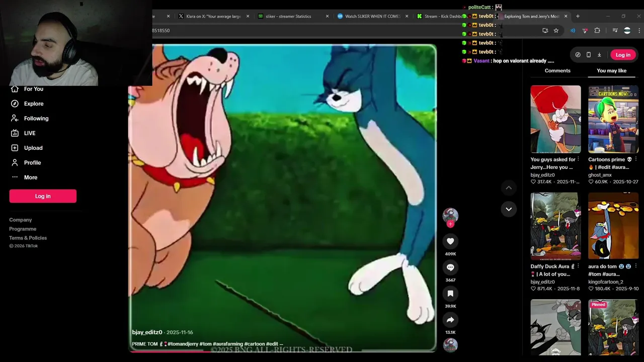Click the coin icon next to Log in
The width and height of the screenshot is (644, 362).
tap(578, 55)
